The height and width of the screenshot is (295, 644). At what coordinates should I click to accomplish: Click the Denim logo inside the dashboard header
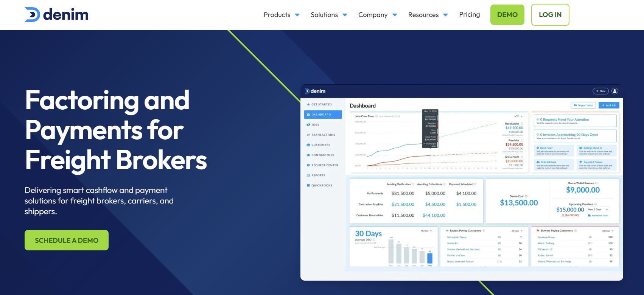pyautogui.click(x=315, y=91)
